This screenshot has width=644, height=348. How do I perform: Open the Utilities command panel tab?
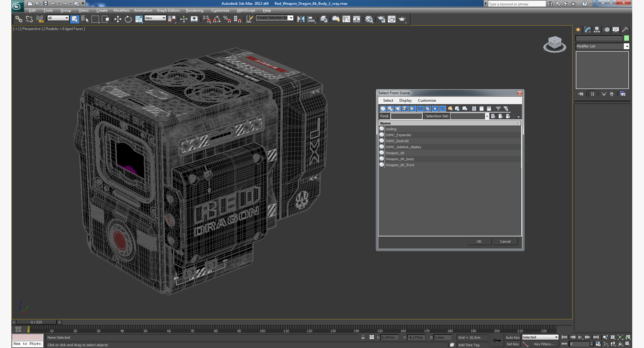coord(625,30)
